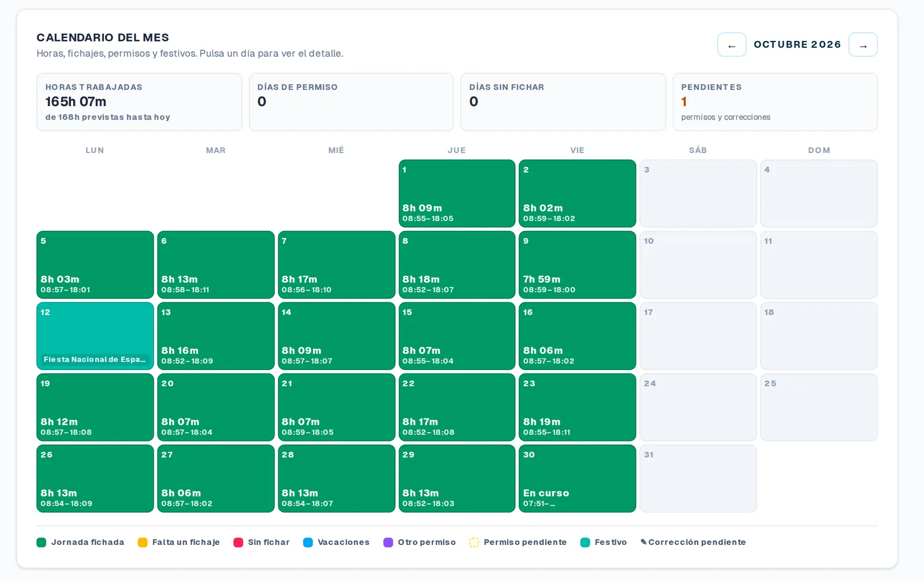Image resolution: width=924 pixels, height=583 pixels.
Task: Click the pencil Corrección pendiente icon
Action: 643,542
